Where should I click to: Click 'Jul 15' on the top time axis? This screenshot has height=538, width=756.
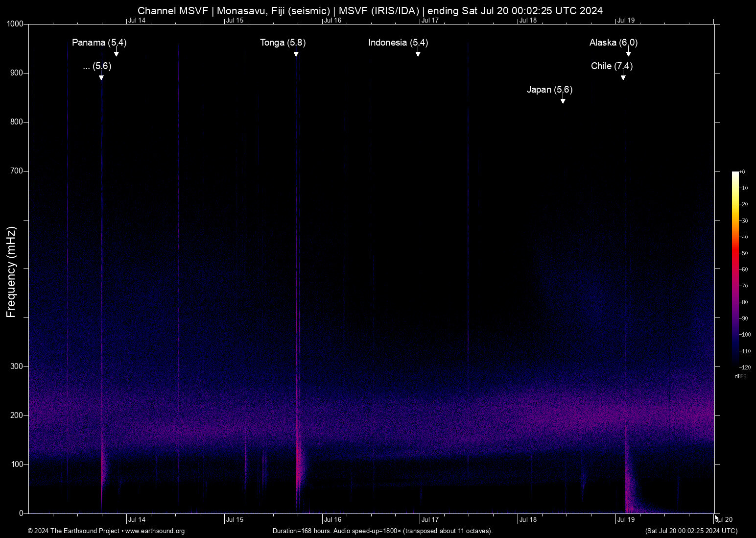pos(235,20)
